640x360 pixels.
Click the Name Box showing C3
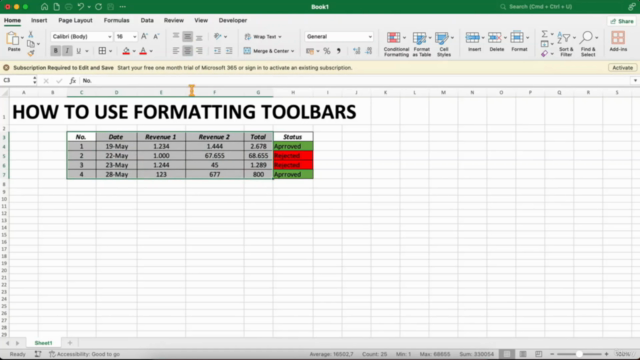[x=16, y=80]
